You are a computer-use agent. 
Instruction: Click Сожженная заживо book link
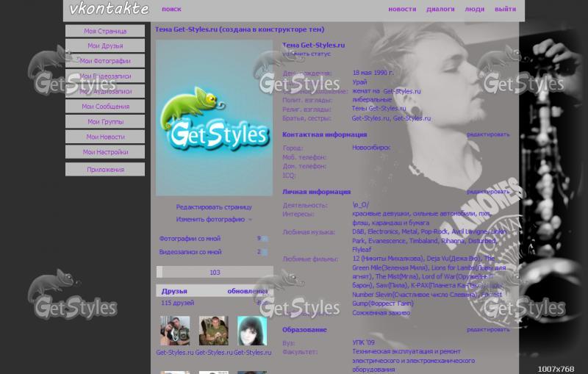[381, 313]
